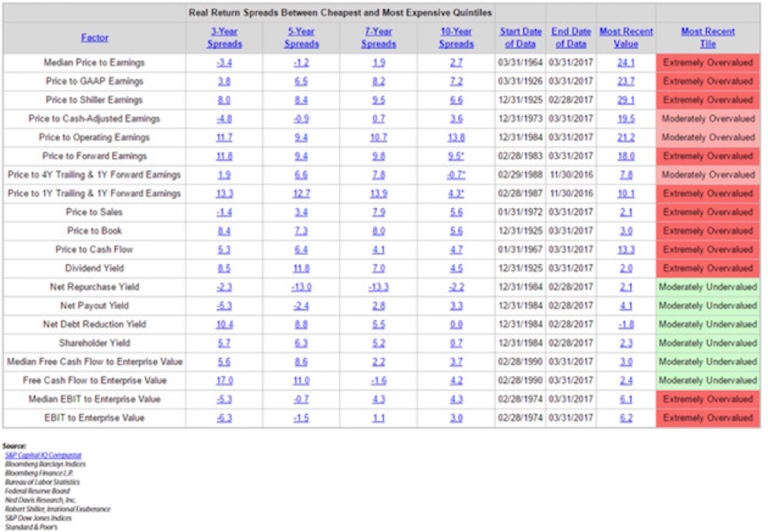768x532 pixels.
Task: Click the Start Date of Data header
Action: tap(520, 38)
